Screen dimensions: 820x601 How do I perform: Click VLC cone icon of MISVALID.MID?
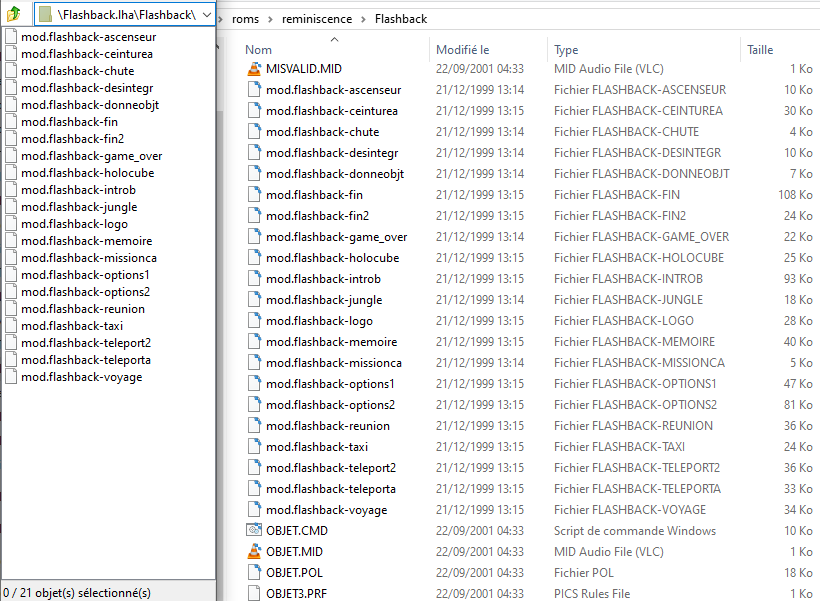pos(254,69)
